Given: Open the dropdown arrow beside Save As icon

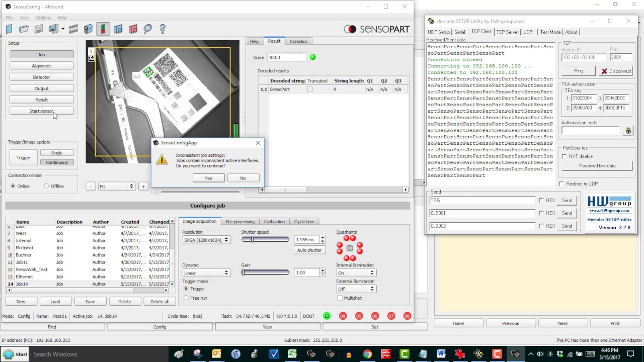Looking at the screenshot, I should pyautogui.click(x=63, y=29).
